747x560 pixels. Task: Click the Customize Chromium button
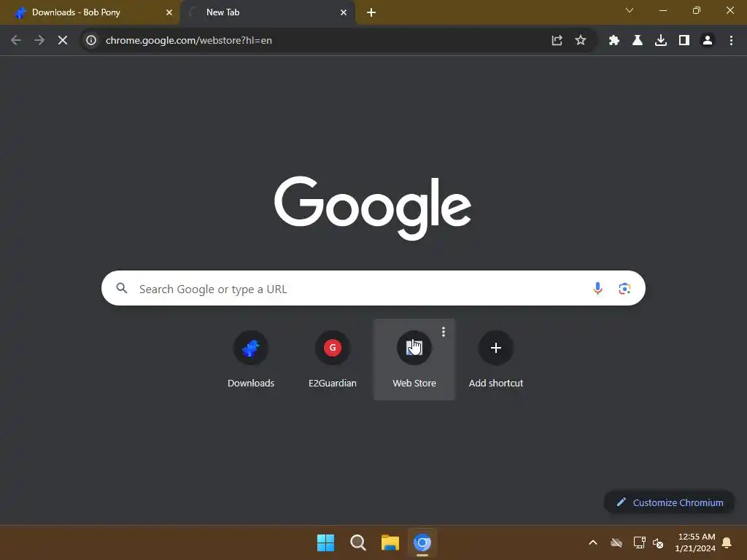click(x=670, y=502)
